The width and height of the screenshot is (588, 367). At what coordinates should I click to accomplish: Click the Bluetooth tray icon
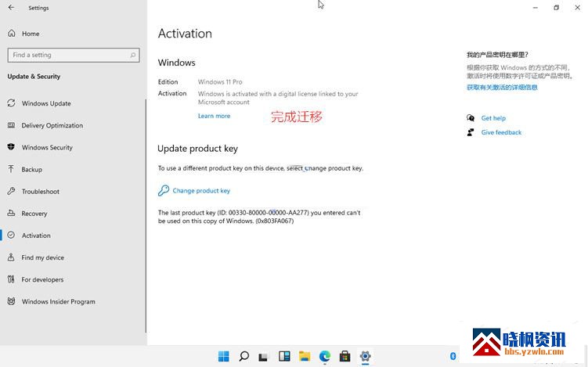tap(453, 356)
